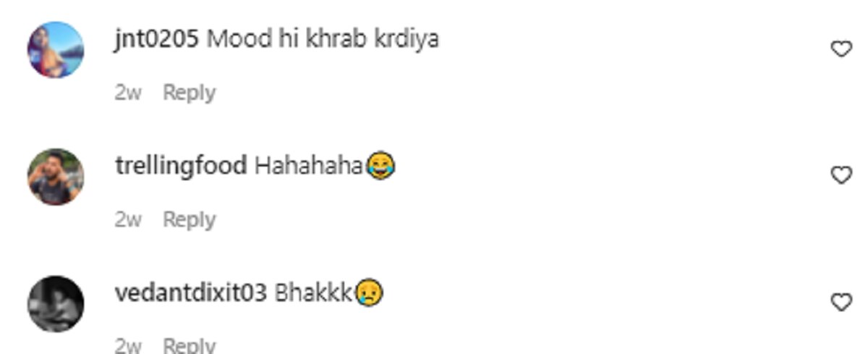
Task: Go to the vedantdixit03 username link
Action: [x=191, y=293]
